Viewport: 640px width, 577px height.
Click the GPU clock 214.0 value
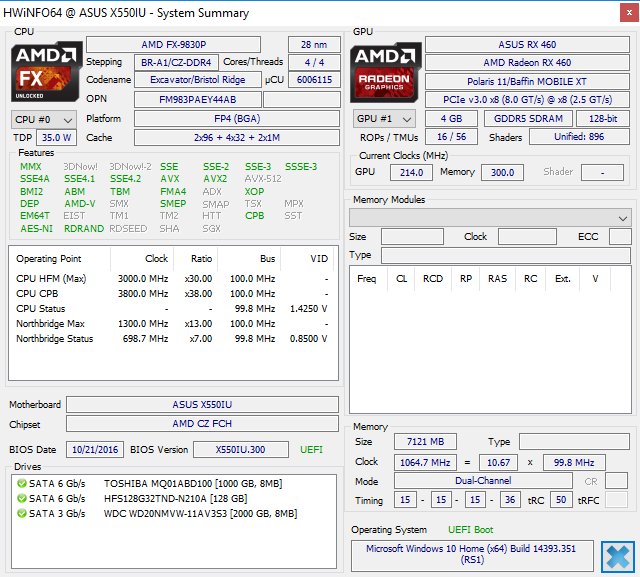(411, 173)
